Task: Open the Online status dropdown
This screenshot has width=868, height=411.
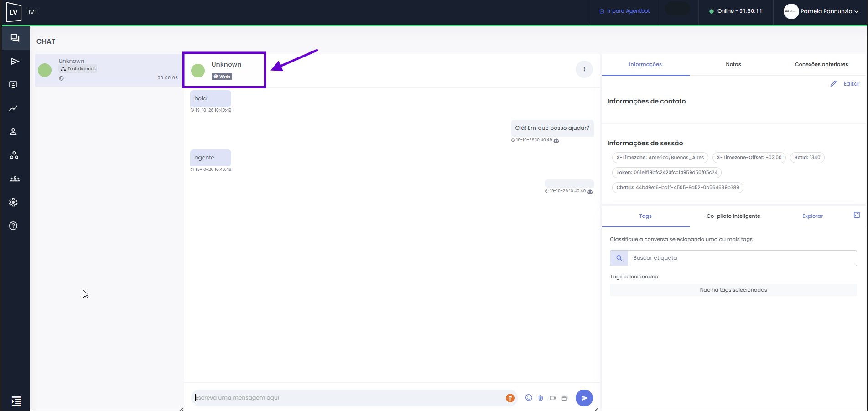Action: (x=735, y=11)
